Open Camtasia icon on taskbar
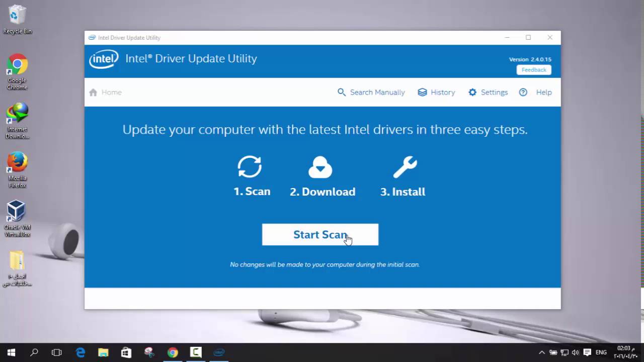 196,352
